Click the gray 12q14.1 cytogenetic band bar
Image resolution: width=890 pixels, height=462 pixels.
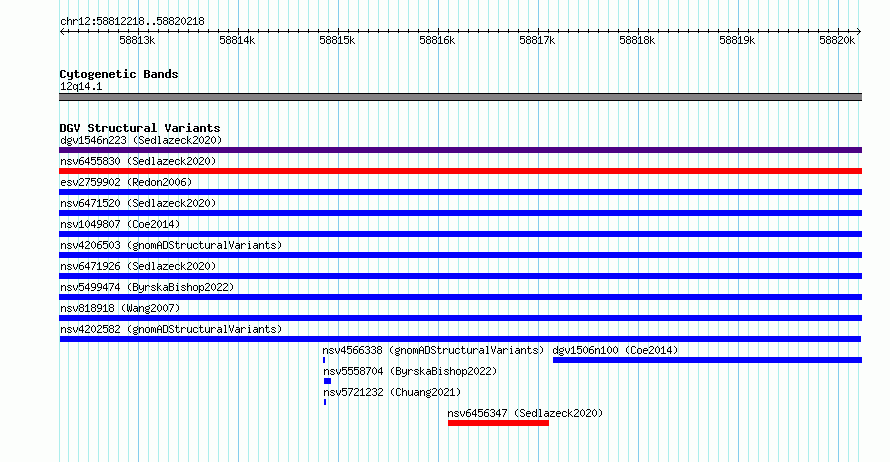click(460, 97)
